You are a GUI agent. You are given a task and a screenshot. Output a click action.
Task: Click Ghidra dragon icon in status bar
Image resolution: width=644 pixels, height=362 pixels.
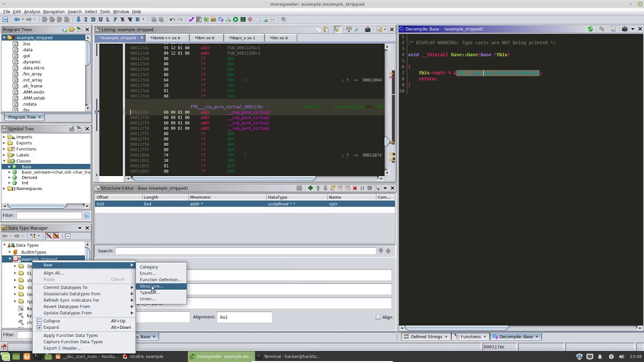coord(4,346)
